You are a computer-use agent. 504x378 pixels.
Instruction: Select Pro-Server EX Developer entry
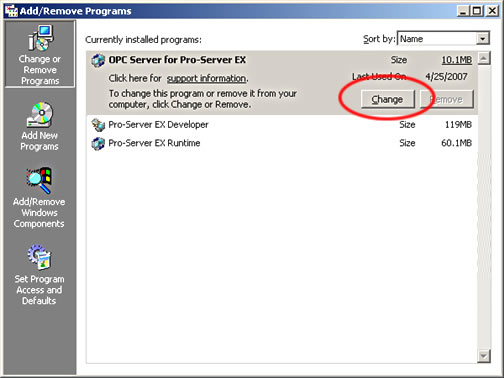[x=282, y=125]
